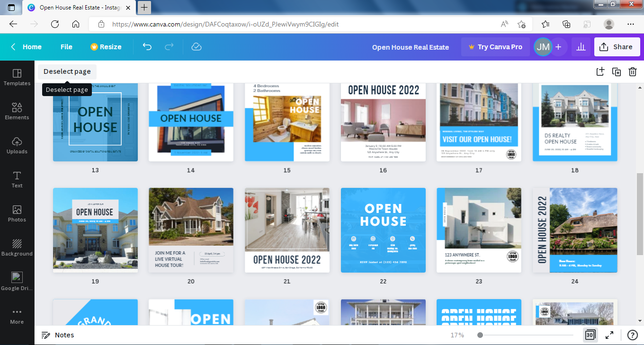Select page 24 thumbnail
This screenshot has height=345, width=644.
point(575,230)
